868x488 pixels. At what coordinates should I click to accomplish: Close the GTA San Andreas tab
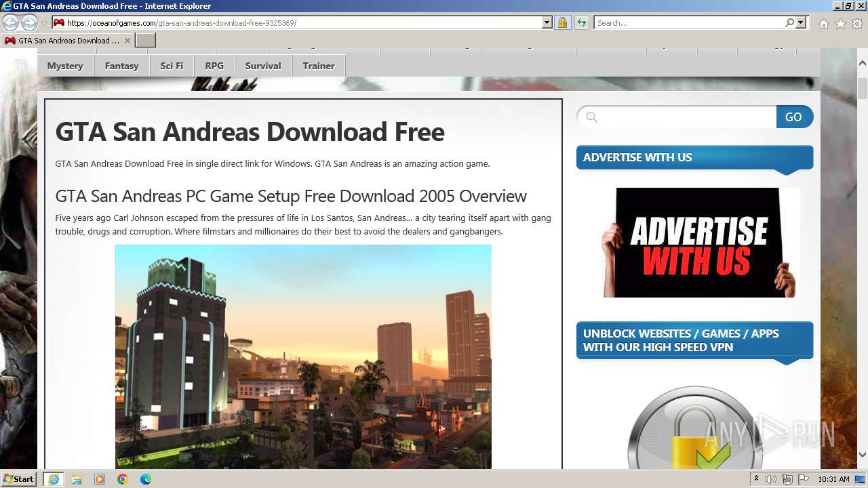click(x=127, y=41)
